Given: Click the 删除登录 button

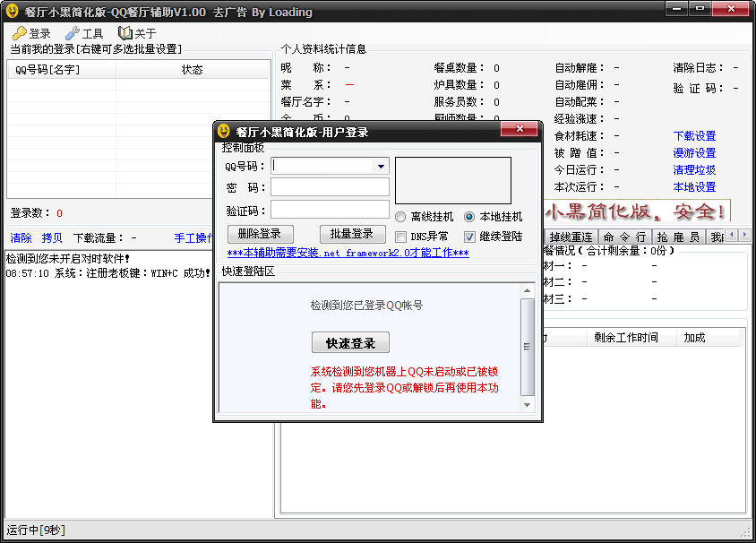Looking at the screenshot, I should pos(261,235).
